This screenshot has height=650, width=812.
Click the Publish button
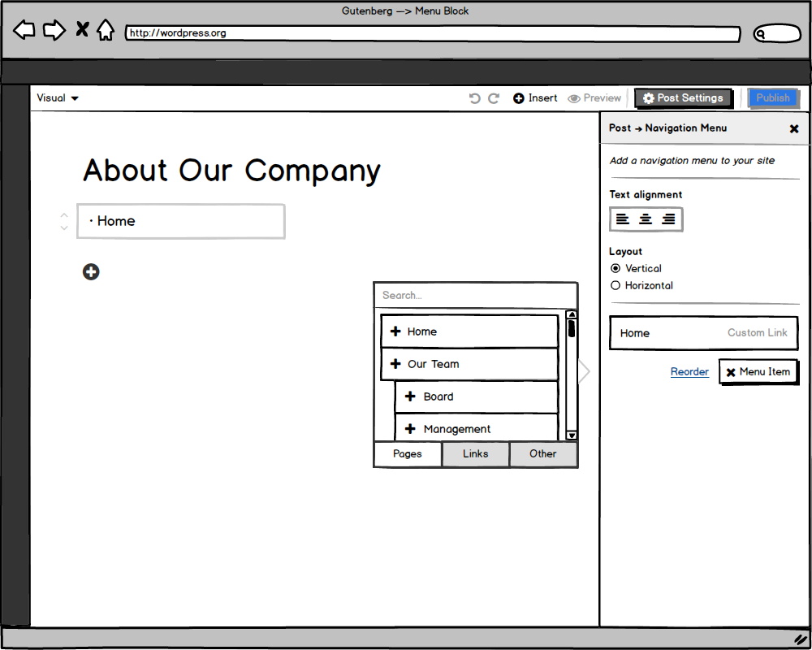pos(773,98)
